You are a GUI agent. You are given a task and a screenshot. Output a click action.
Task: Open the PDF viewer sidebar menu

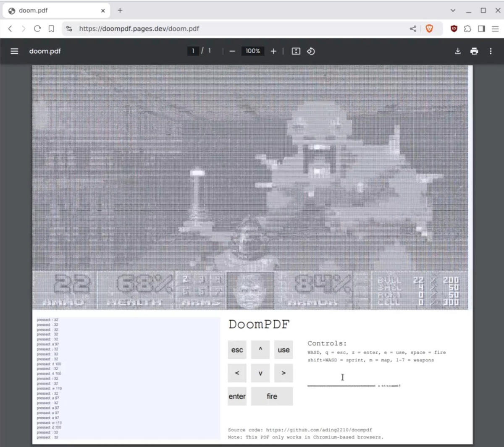(14, 51)
